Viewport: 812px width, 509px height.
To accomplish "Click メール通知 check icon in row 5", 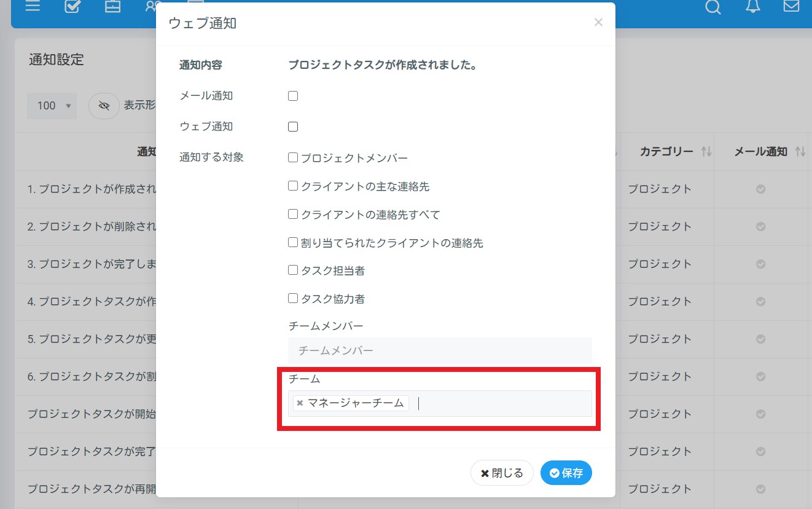I will coord(760,339).
